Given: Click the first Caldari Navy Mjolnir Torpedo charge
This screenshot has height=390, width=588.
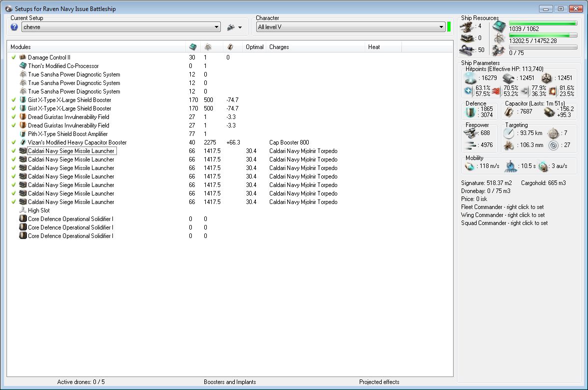Looking at the screenshot, I should pyautogui.click(x=303, y=151).
